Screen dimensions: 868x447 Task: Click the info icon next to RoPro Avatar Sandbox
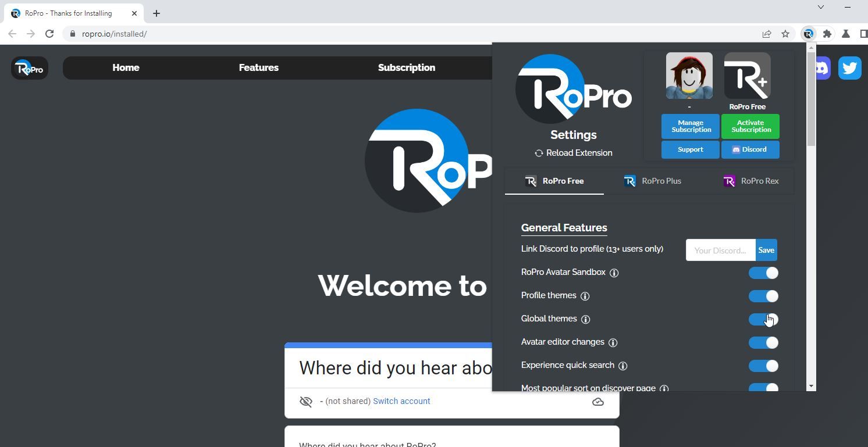[614, 273]
